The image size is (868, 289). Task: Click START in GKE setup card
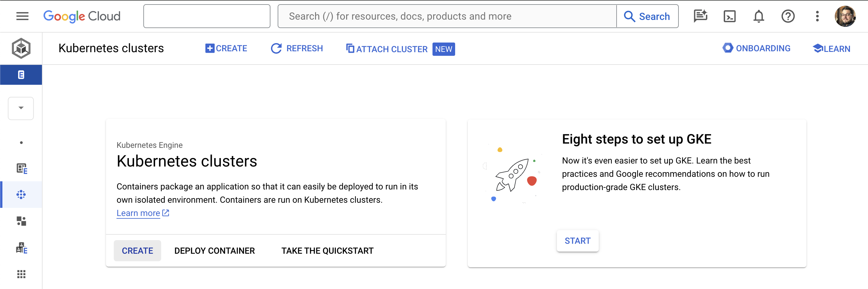(578, 241)
